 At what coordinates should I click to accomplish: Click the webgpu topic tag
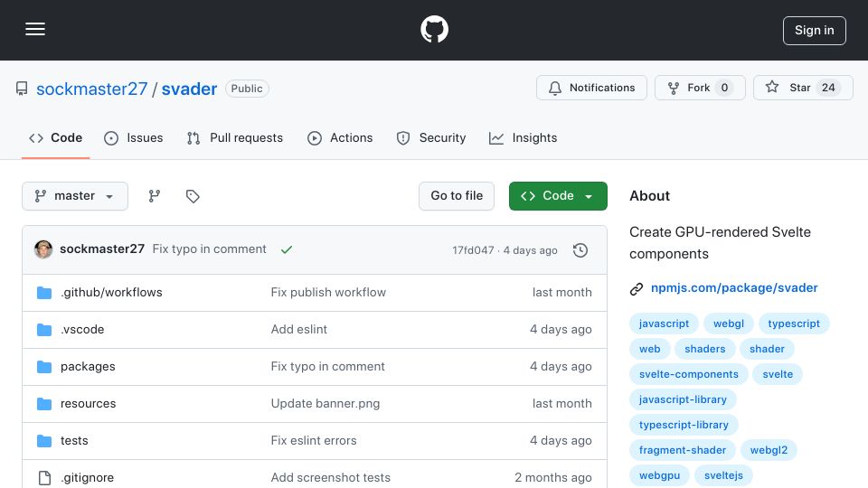659,476
